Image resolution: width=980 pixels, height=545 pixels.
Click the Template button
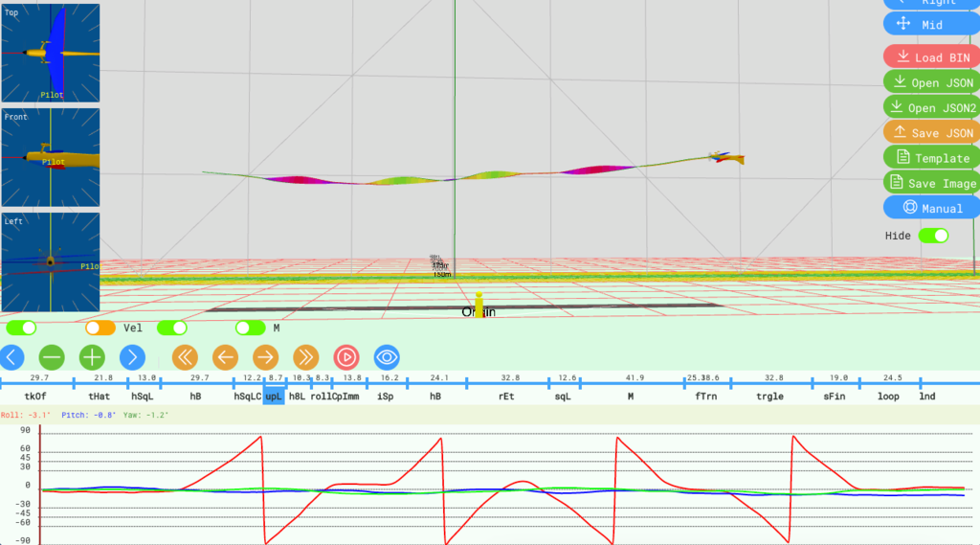(931, 157)
